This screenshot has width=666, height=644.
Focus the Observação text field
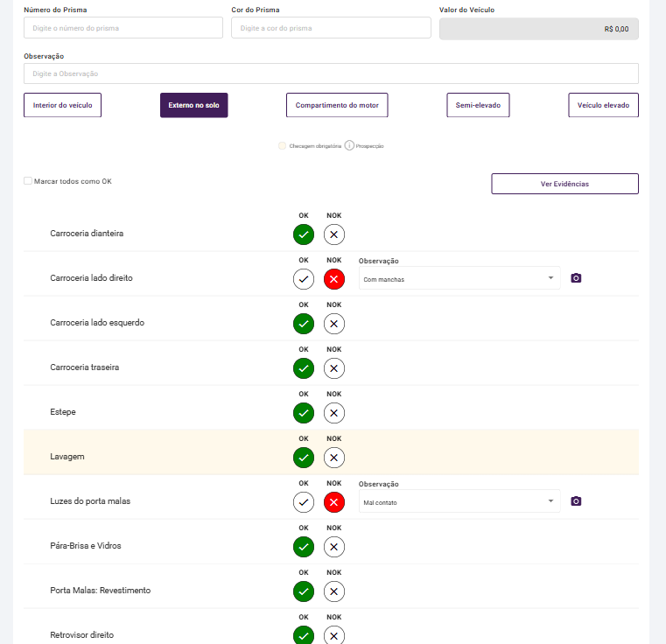click(331, 73)
